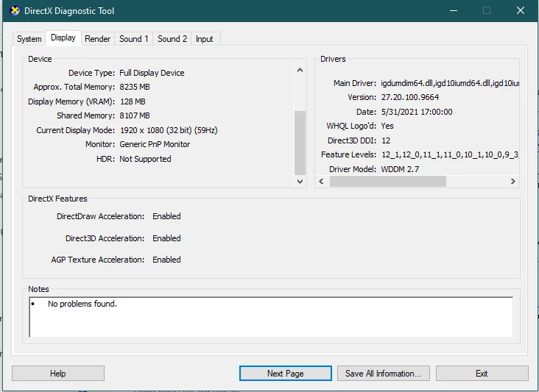Image resolution: width=539 pixels, height=392 pixels.
Task: Click the Exit button
Action: (x=482, y=373)
